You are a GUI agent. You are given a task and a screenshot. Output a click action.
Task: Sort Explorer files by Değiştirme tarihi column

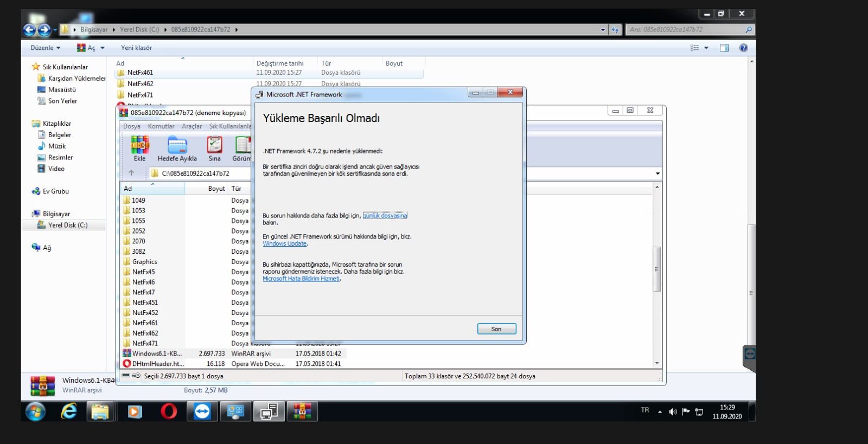click(x=280, y=63)
